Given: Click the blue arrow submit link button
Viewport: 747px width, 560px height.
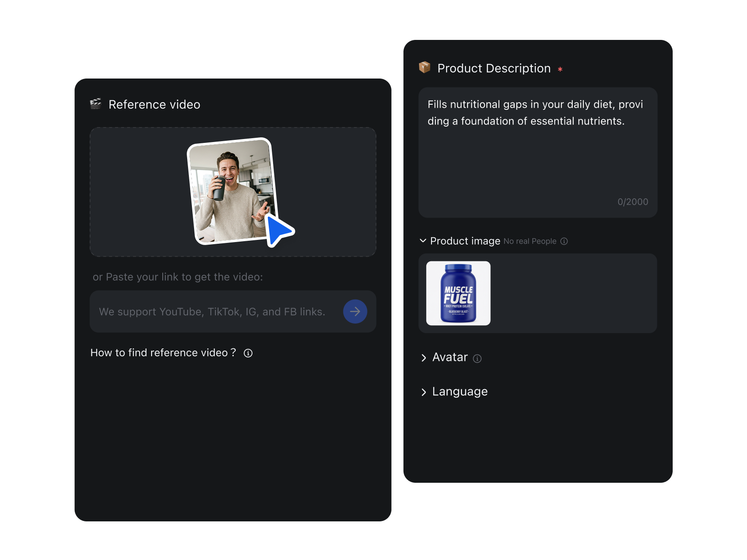Looking at the screenshot, I should point(355,312).
